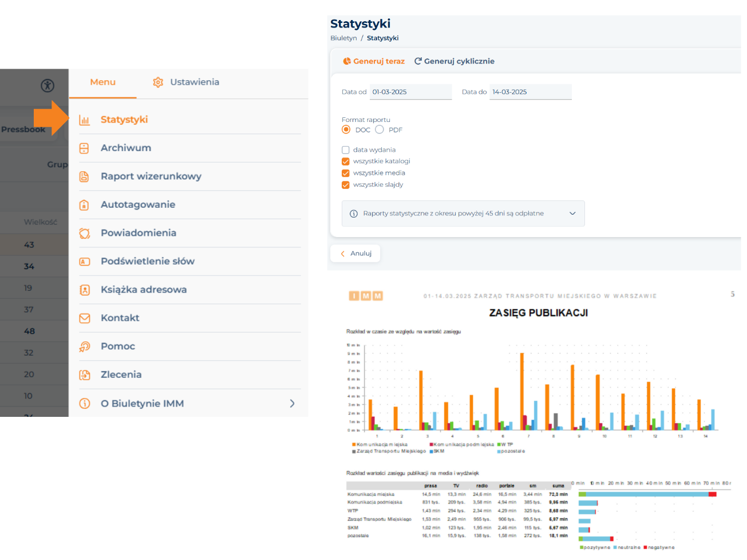
Task: Open Powiadomienia menu item
Action: pos(189,233)
